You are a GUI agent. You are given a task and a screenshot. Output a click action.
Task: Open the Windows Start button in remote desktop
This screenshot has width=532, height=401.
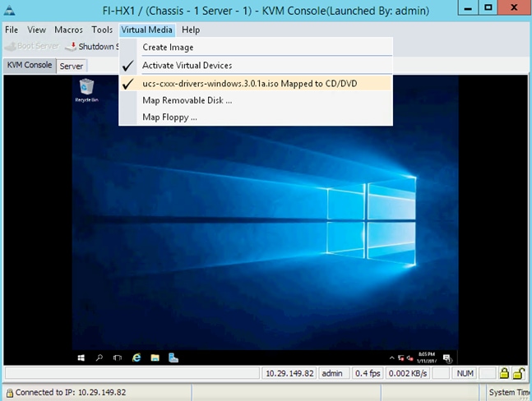[81, 358]
